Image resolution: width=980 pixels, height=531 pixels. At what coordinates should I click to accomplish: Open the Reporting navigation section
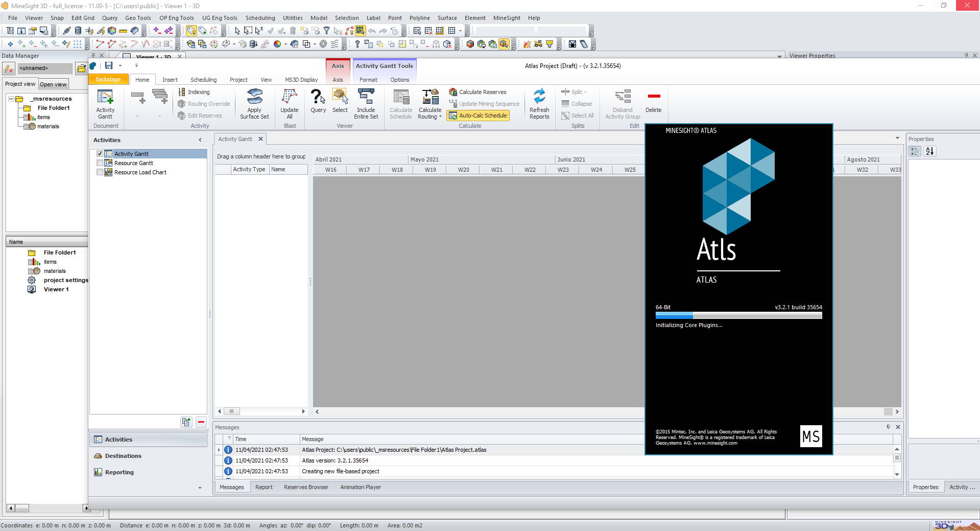(x=149, y=472)
